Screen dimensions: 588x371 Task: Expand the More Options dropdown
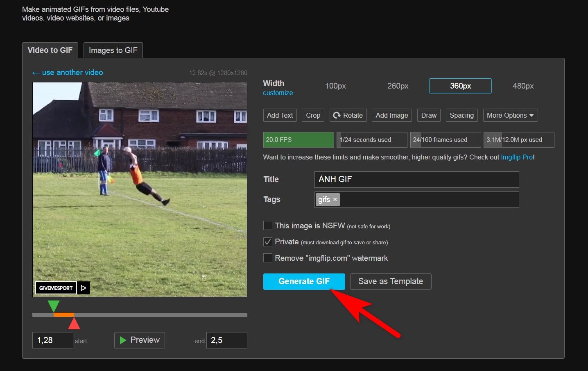510,115
